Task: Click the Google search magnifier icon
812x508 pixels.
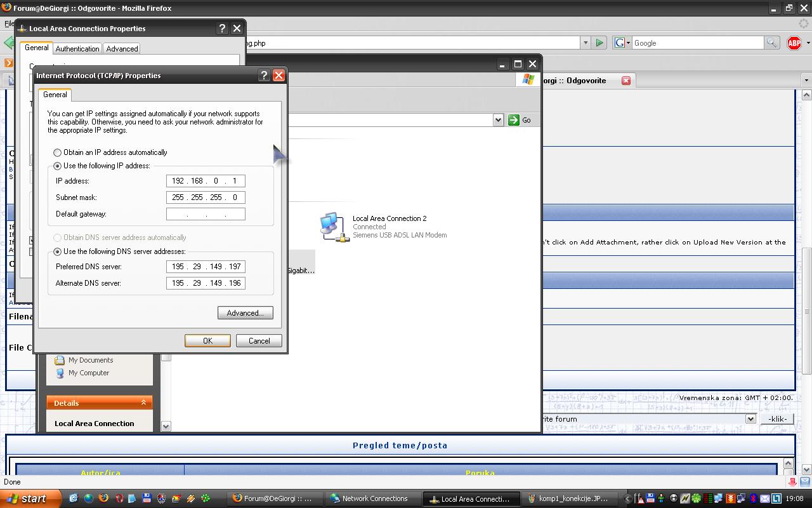Action: [771, 43]
